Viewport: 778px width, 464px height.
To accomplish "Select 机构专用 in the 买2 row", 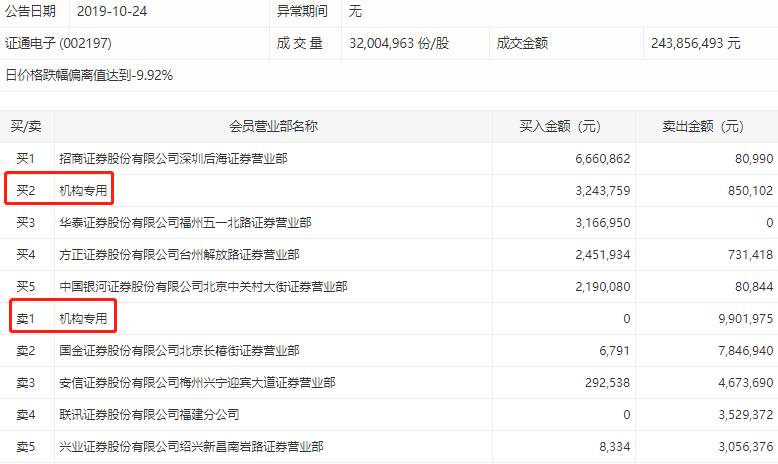I will point(83,191).
